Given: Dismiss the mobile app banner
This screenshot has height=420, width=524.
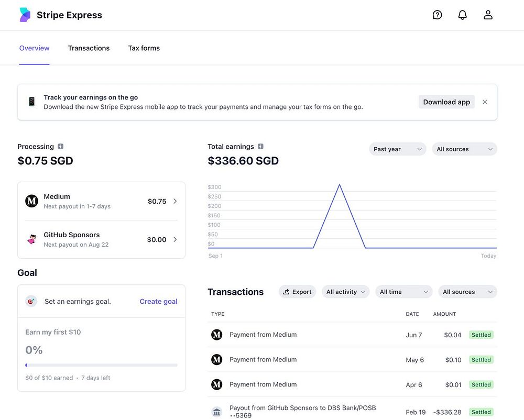Looking at the screenshot, I should (x=485, y=102).
